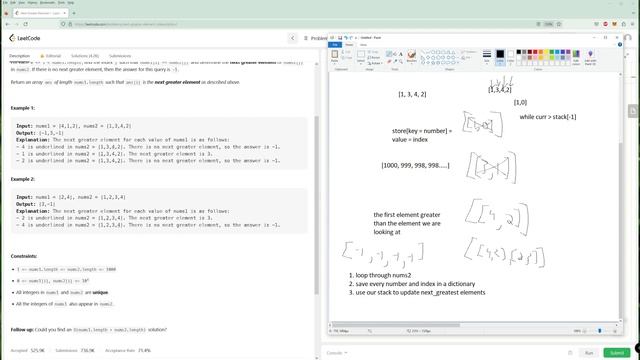Click the LeetCode logo
Screen dimensions: 640x360
[x=24, y=38]
